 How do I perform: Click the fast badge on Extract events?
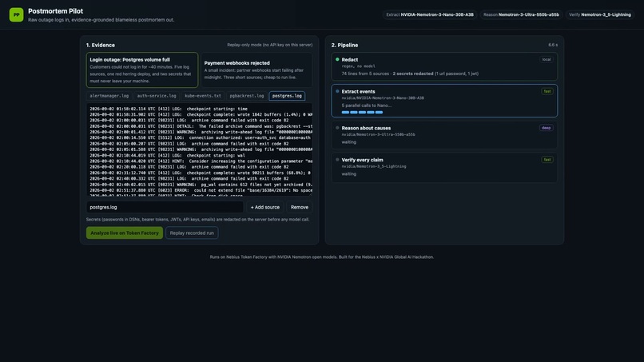547,91
